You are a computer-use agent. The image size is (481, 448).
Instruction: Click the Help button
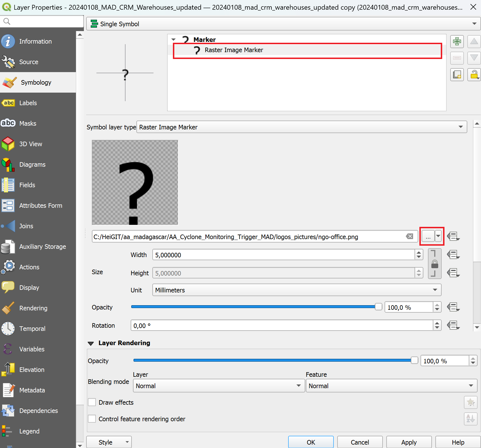coord(458,442)
